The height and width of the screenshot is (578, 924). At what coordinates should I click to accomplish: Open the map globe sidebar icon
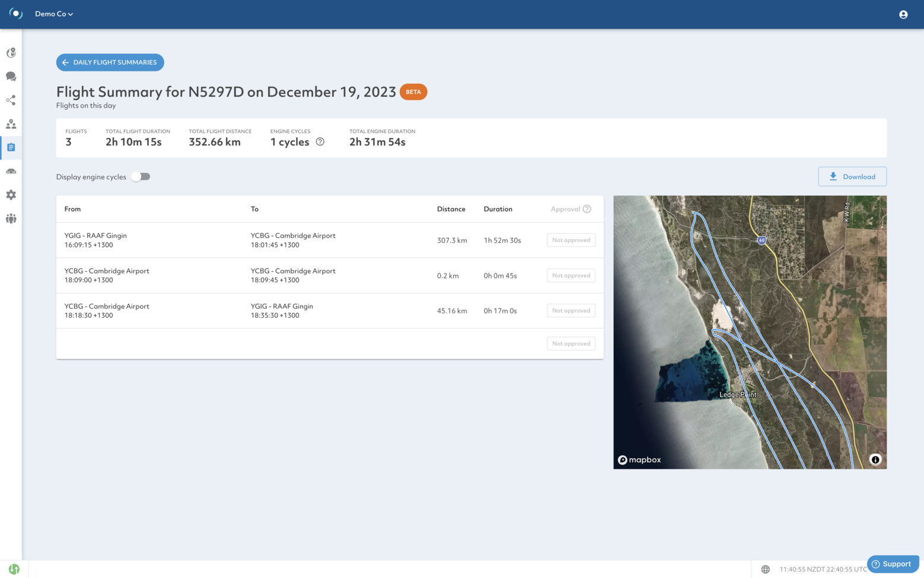point(11,53)
